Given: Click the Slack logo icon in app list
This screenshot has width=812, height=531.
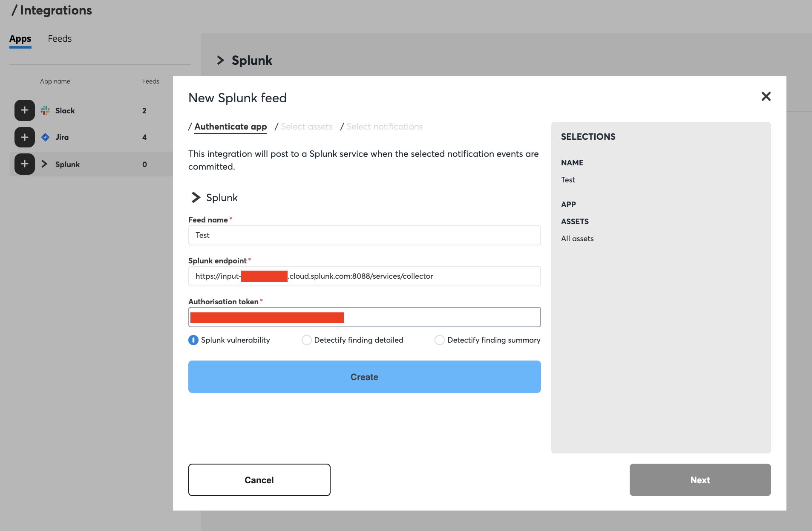Looking at the screenshot, I should coord(45,110).
